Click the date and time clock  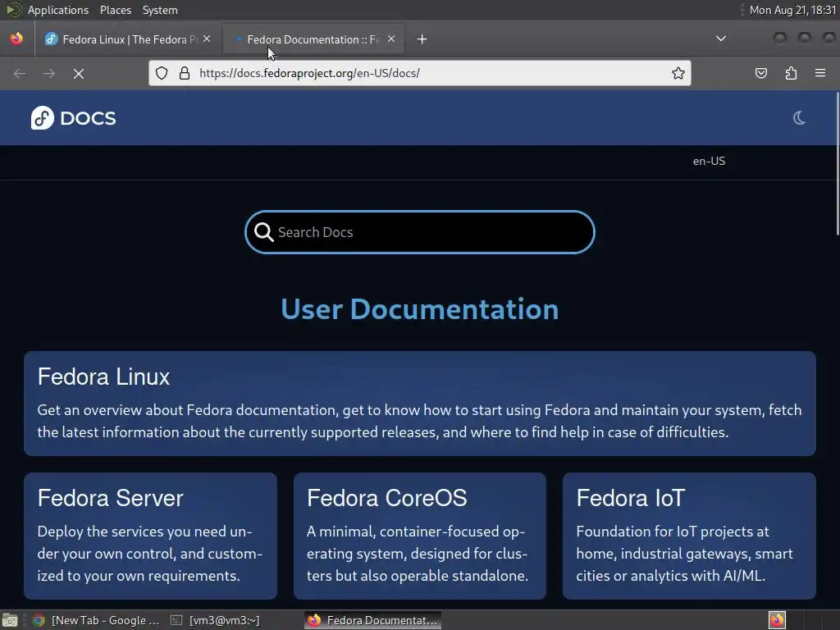pyautogui.click(x=792, y=10)
